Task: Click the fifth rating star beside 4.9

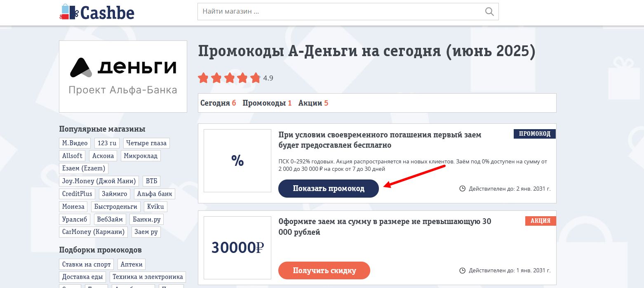Action: click(x=255, y=78)
